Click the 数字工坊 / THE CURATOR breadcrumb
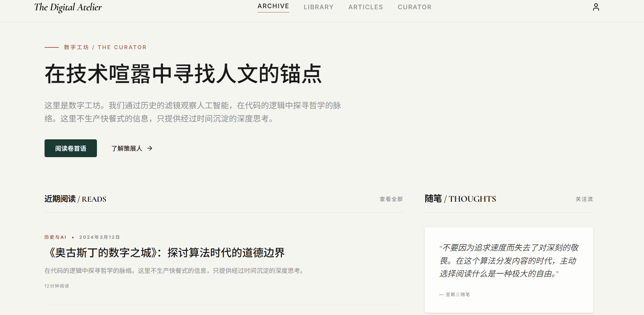Screen dimensions: 644x315 pyautogui.click(x=105, y=47)
